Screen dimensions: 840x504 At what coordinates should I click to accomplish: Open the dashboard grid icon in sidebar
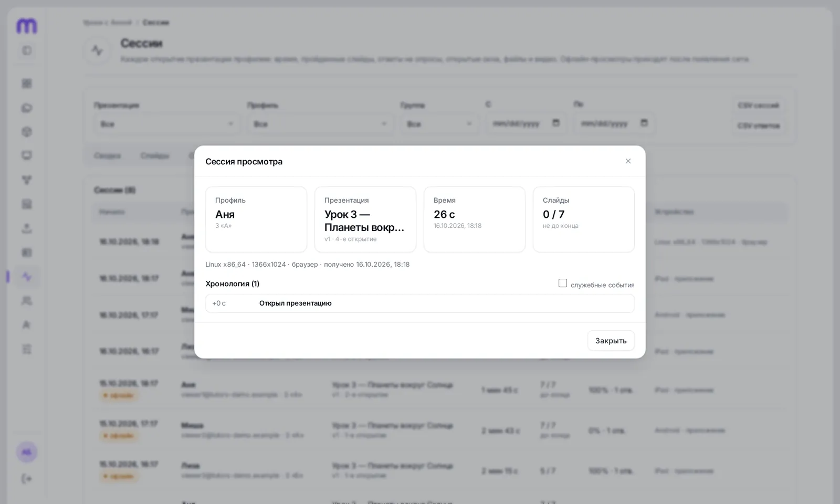27,83
